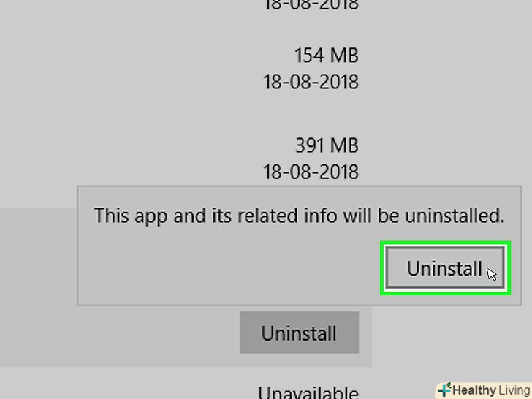The width and height of the screenshot is (532, 399).
Task: Click the uninstall confirmation message text
Action: pos(300,216)
